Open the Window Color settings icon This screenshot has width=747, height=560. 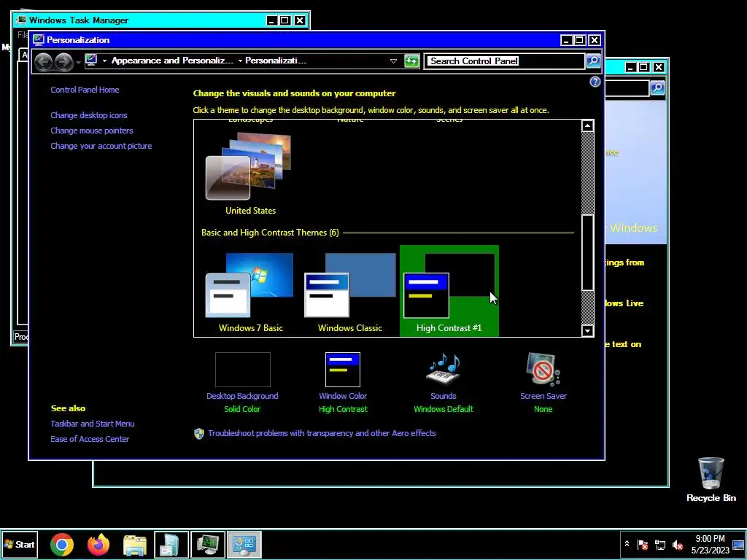click(x=343, y=370)
